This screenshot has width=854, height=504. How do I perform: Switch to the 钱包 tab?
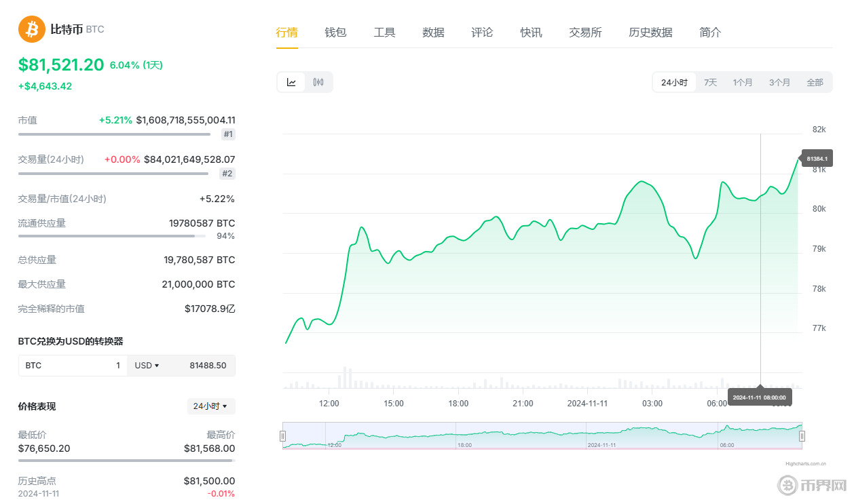click(335, 32)
